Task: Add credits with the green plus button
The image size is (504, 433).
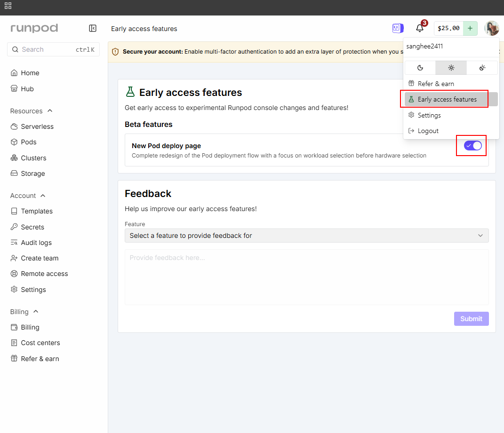Action: [470, 28]
